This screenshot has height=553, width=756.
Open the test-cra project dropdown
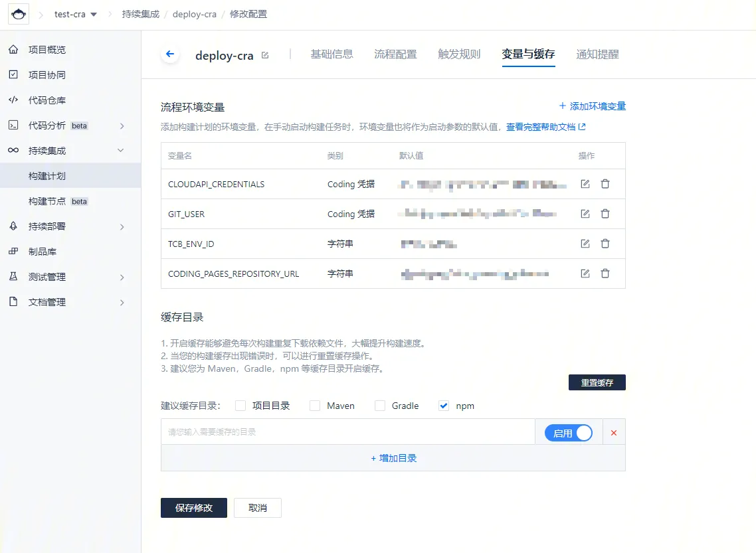tap(75, 15)
